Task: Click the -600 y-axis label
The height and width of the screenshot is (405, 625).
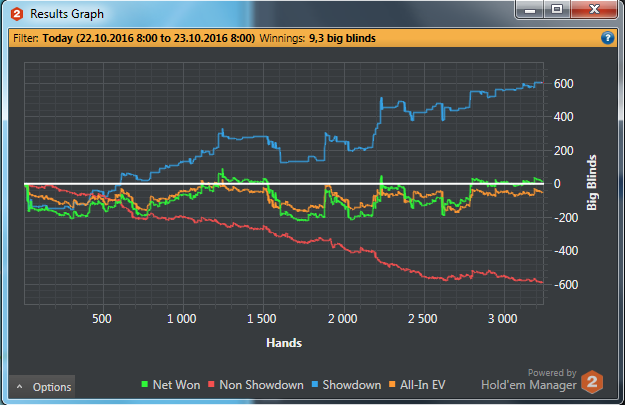Action: click(x=566, y=285)
